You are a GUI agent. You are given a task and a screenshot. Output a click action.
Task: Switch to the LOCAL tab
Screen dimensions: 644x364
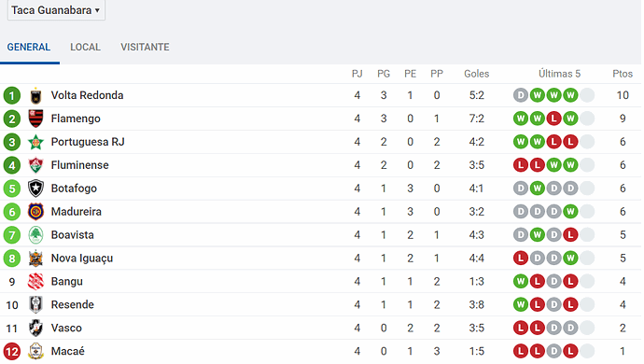click(x=86, y=48)
